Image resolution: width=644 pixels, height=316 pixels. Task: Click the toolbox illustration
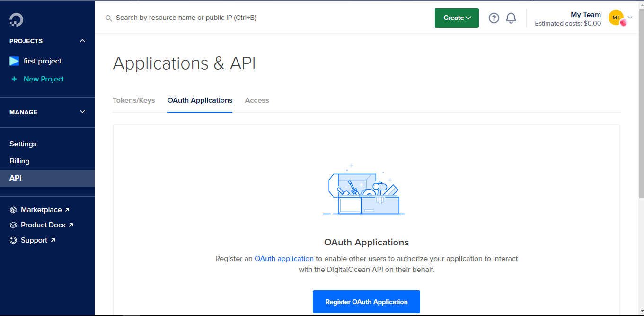[364, 189]
